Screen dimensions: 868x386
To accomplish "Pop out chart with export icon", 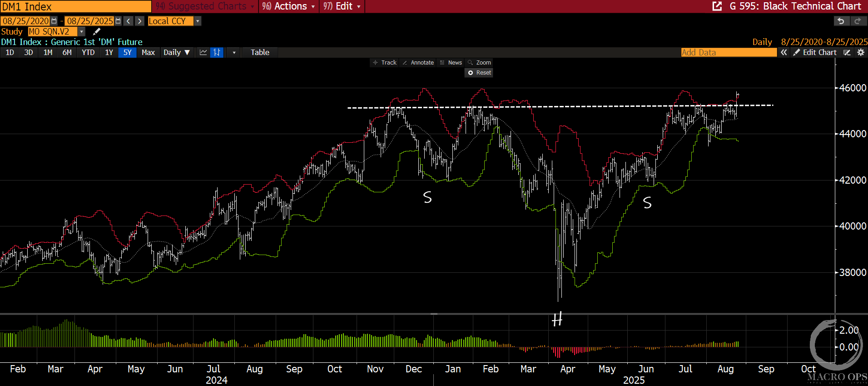I will click(x=717, y=6).
